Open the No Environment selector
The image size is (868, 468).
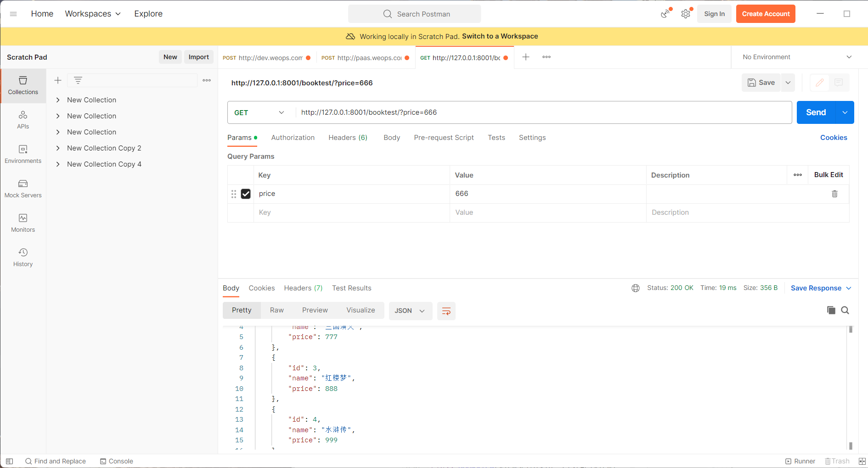pos(797,57)
